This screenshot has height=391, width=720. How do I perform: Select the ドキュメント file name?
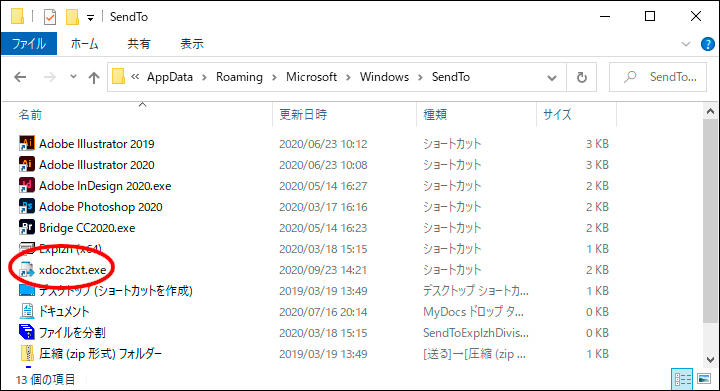pyautogui.click(x=64, y=312)
